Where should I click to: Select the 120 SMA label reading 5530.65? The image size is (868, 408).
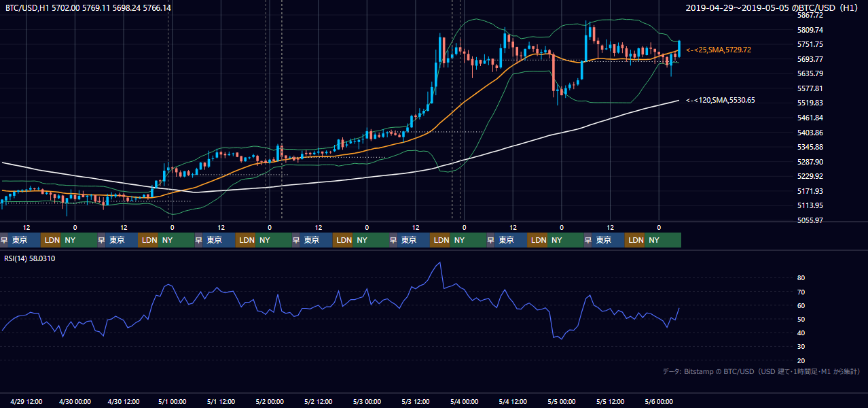point(720,101)
